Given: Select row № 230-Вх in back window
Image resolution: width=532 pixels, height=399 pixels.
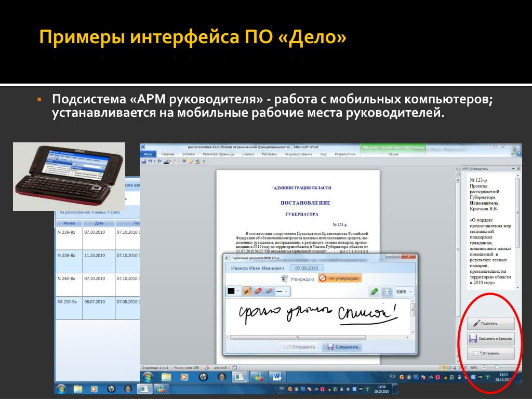Looking at the screenshot, I should [98, 308].
